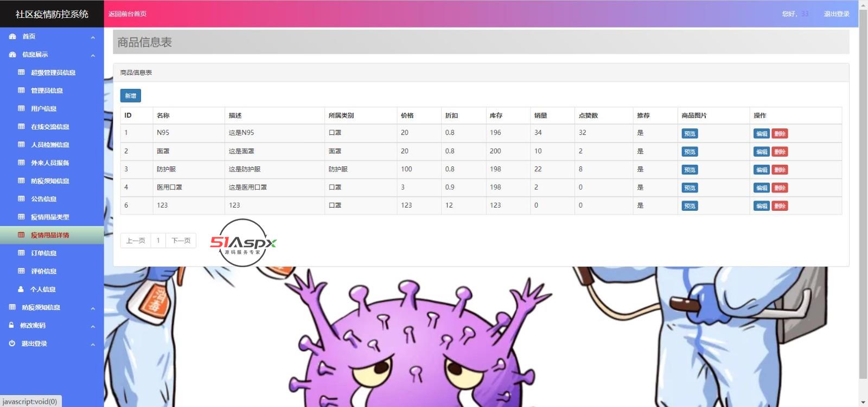Click the 商品信息表 page heading

click(x=145, y=42)
